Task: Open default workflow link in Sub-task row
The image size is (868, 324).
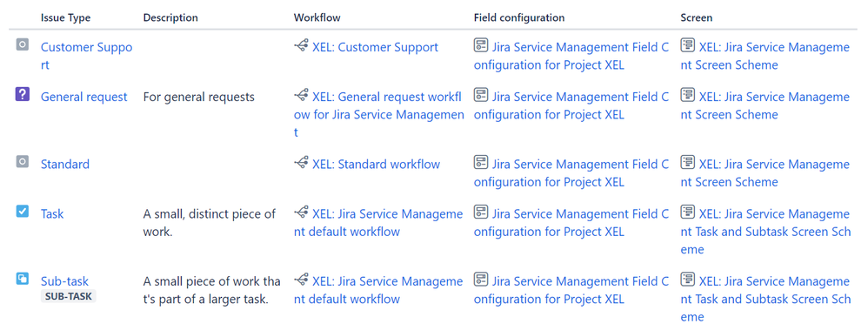Action: 378,290
